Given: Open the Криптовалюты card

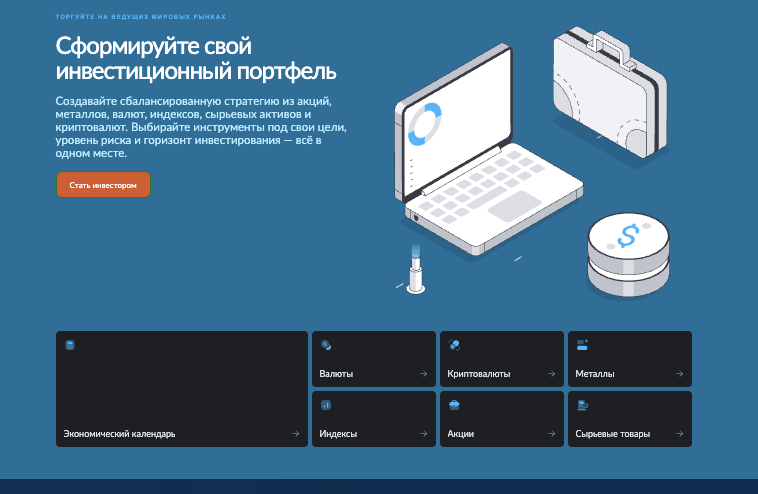Looking at the screenshot, I should pos(502,359).
